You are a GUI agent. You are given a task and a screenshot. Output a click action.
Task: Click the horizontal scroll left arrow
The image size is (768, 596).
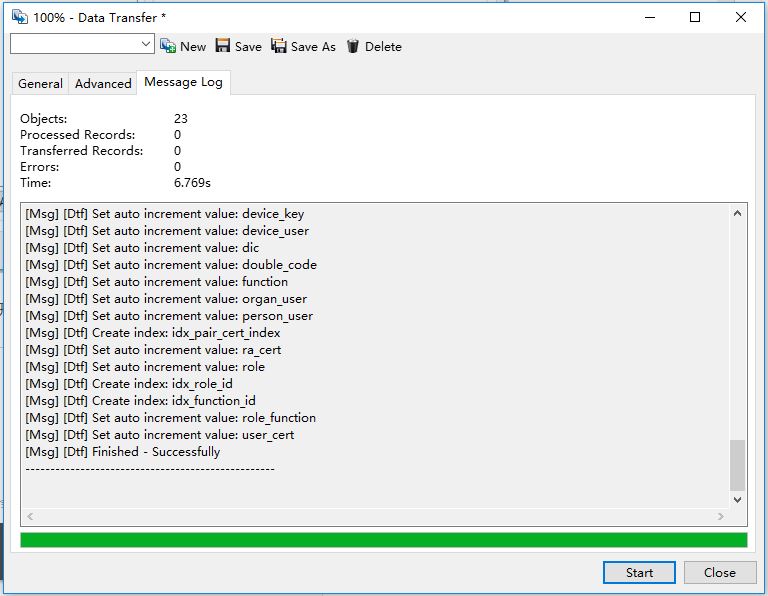point(30,516)
